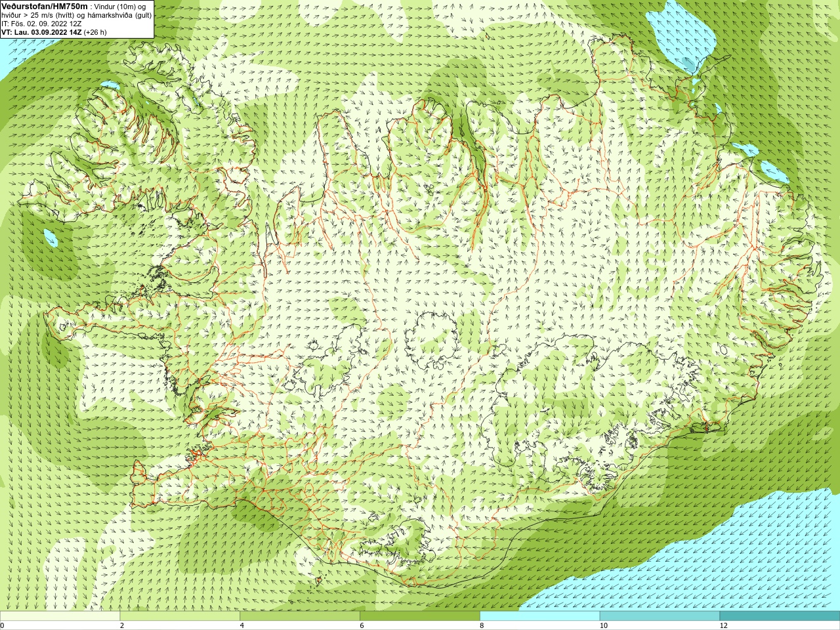Image resolution: width=840 pixels, height=630 pixels.
Task: Click the 6–8 dark green legend swatch
Action: [x=420, y=616]
